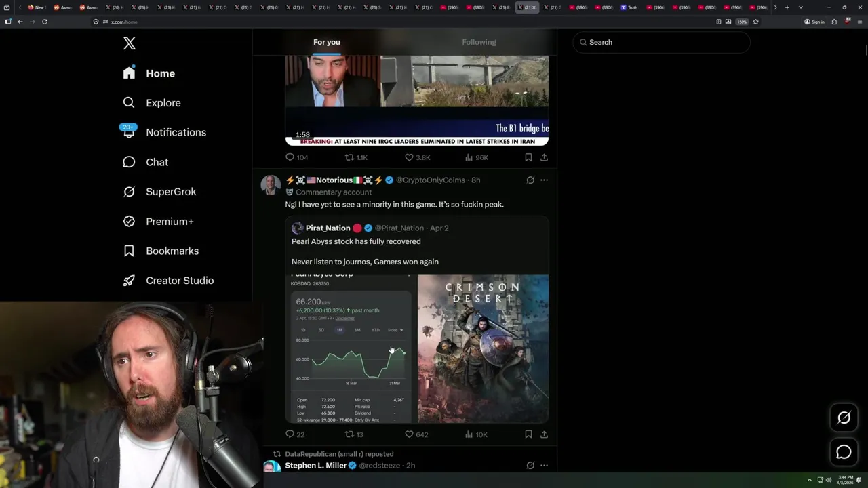This screenshot has height=488, width=868.
Task: Click the browser Sign in button
Action: pos(814,22)
